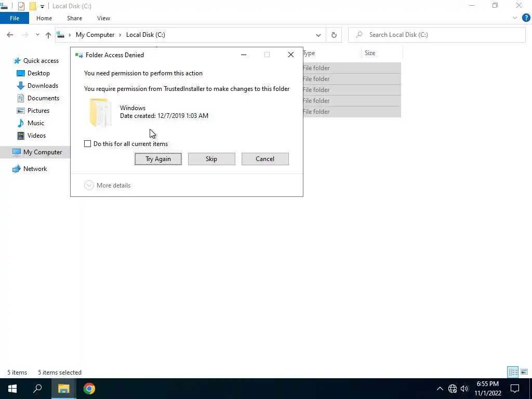Viewport: 532px width, 399px height.
Task: Minimize the Folder Access Denied dialog
Action: point(244,55)
